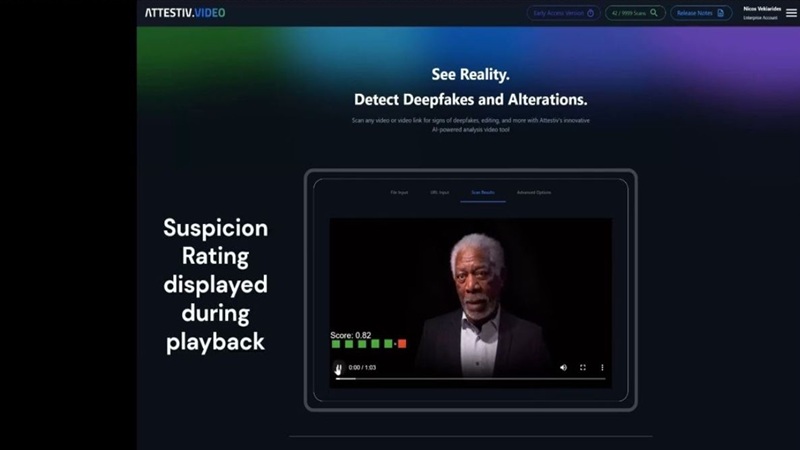Viewport: 800px width, 450px height.
Task: Select the Scan Results tab
Action: 483,192
